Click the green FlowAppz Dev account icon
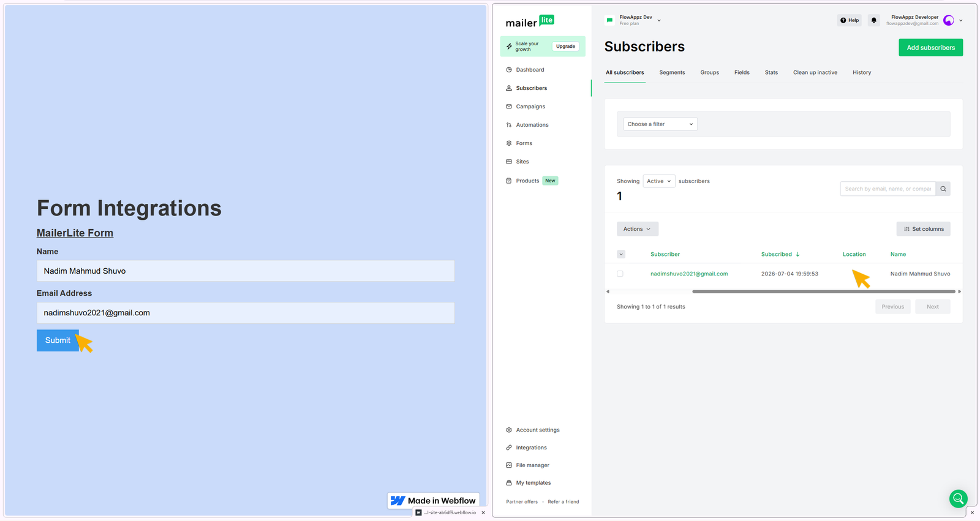 click(x=609, y=20)
